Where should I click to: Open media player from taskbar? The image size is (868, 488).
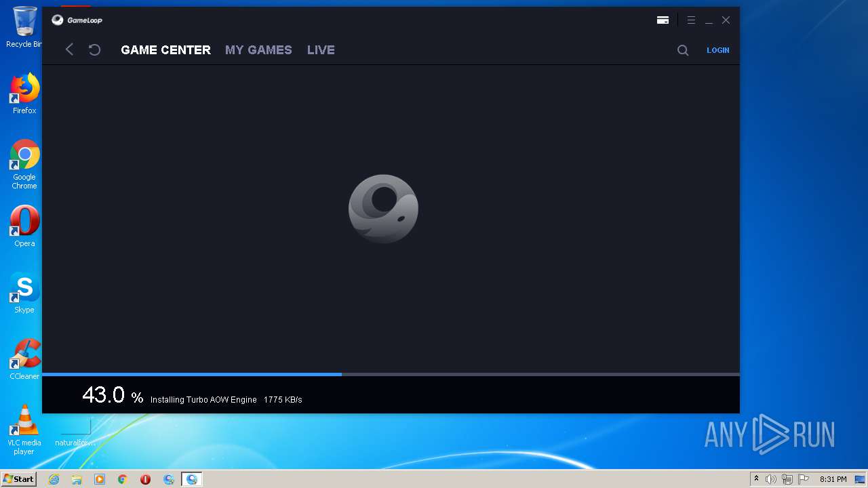point(100,479)
